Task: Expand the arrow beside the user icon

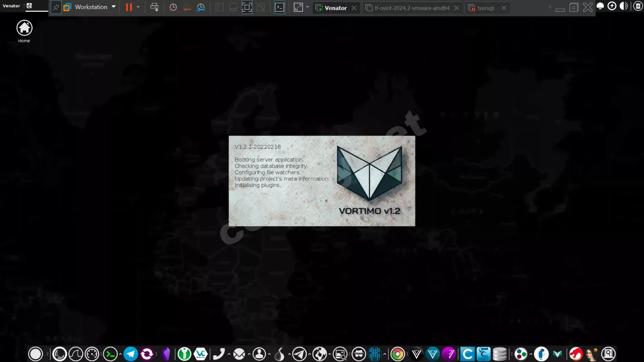Action: tap(269, 354)
